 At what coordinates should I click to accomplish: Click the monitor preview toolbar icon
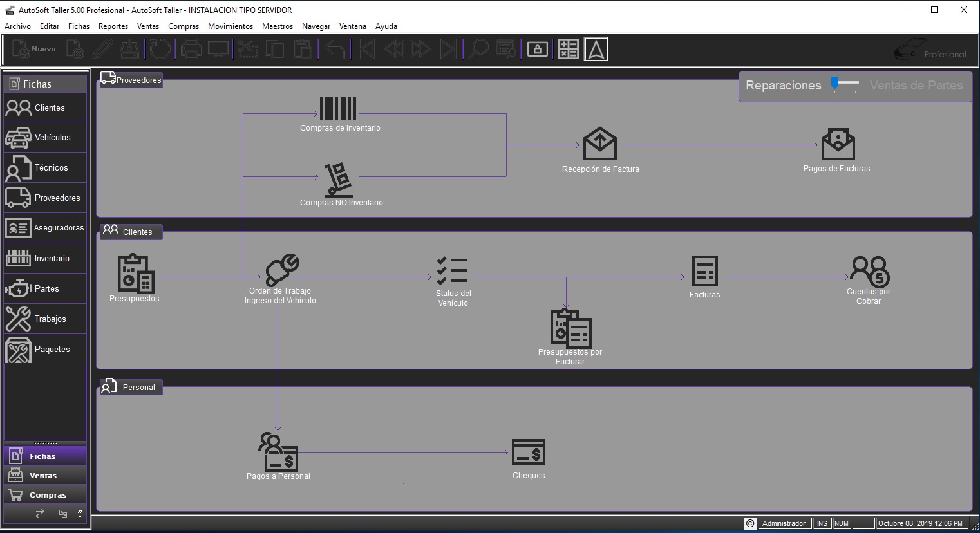click(218, 49)
